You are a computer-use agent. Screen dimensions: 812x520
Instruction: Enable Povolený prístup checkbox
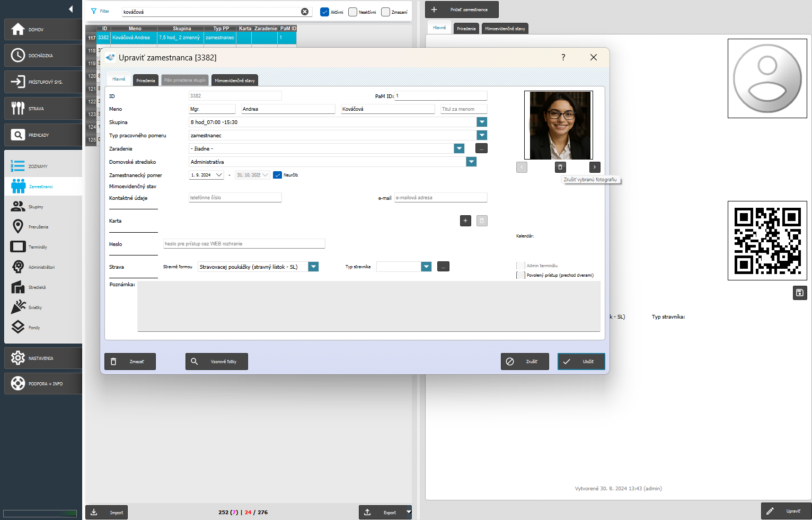[520, 275]
